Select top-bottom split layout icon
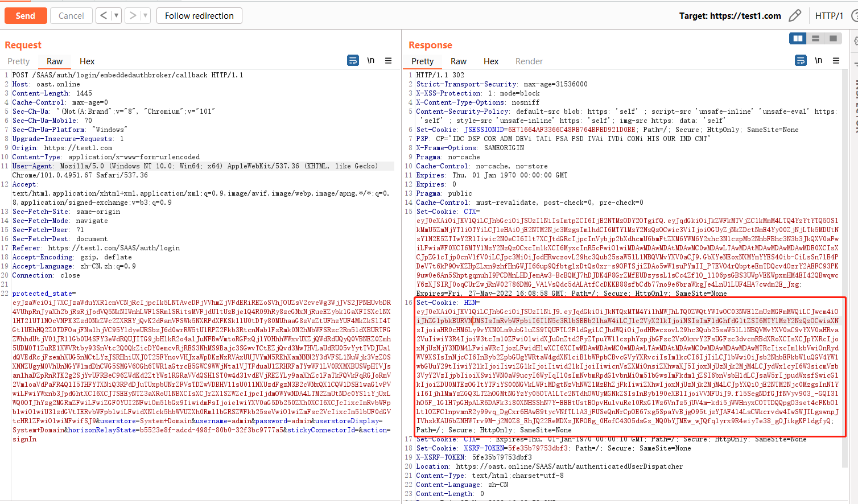The image size is (858, 504). (x=815, y=38)
